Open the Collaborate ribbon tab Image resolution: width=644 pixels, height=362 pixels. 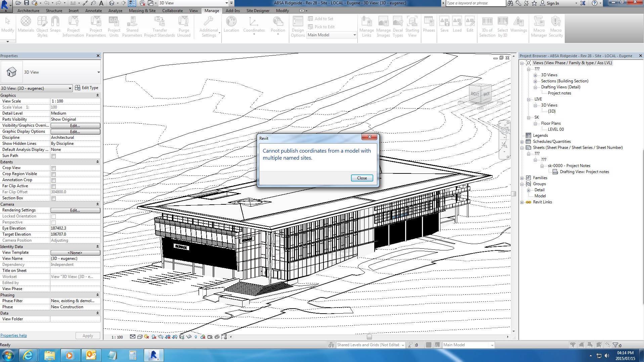(x=172, y=11)
